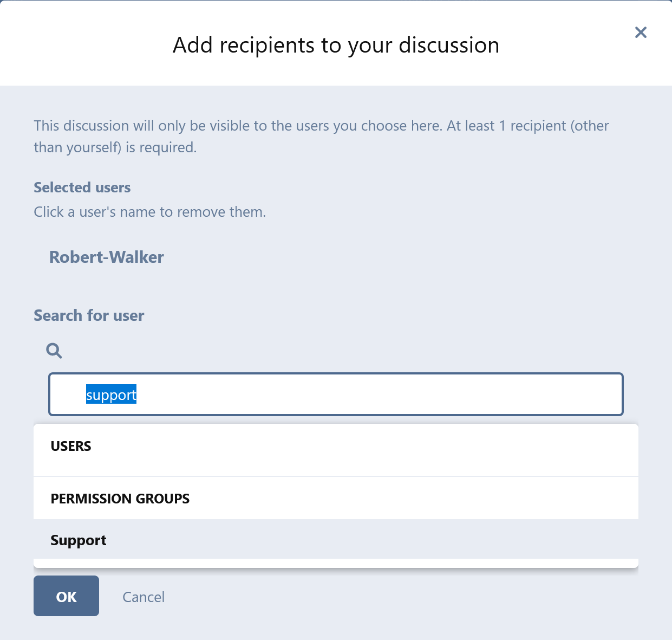672x640 pixels.
Task: Confirm recipients with the OK button
Action: pyautogui.click(x=66, y=596)
